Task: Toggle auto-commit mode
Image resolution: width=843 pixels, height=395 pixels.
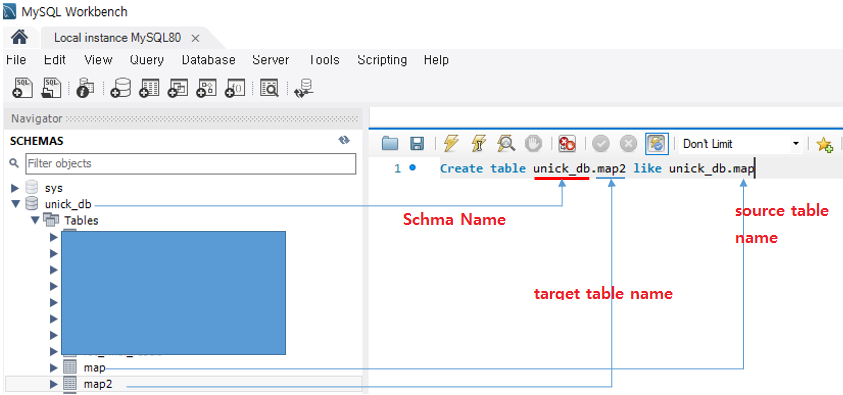Action: tap(657, 143)
